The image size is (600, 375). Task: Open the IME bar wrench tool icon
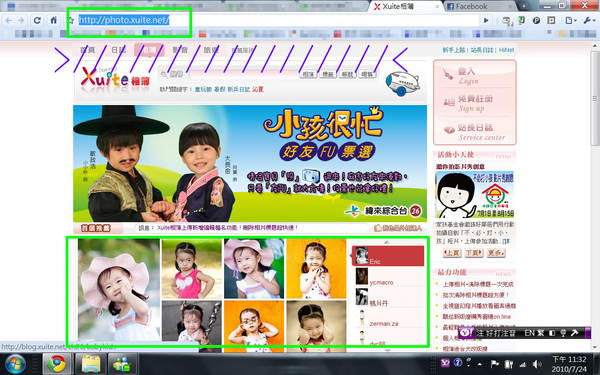point(574,333)
